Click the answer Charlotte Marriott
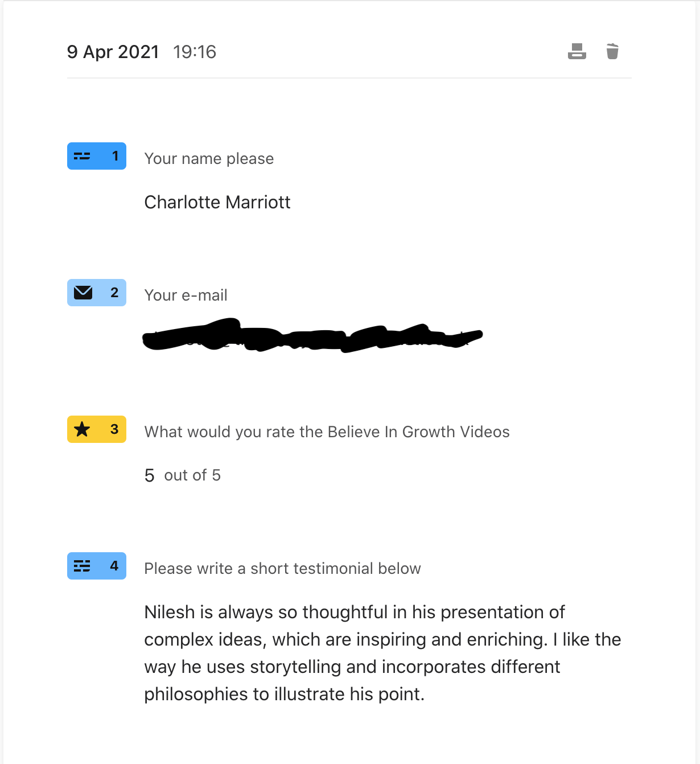Image resolution: width=700 pixels, height=764 pixels. click(x=217, y=202)
